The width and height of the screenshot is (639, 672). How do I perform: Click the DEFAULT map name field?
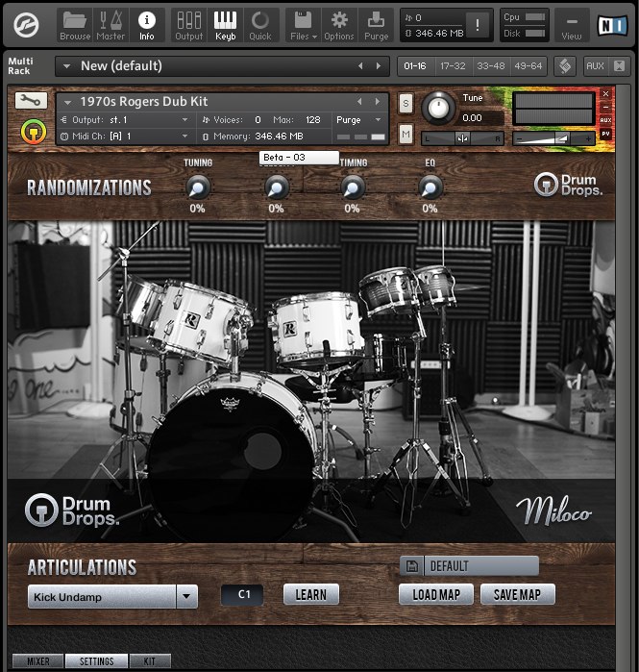point(481,566)
